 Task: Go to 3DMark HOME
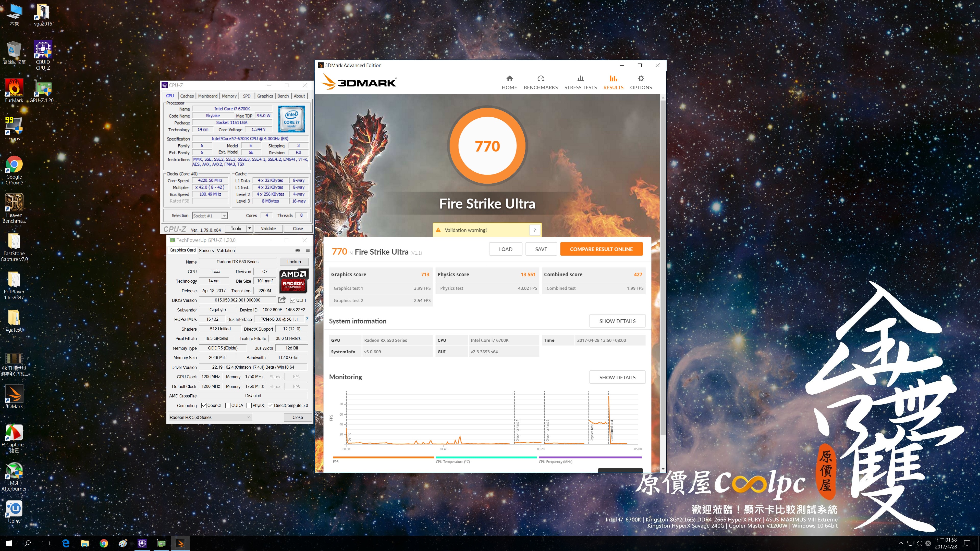tap(509, 82)
